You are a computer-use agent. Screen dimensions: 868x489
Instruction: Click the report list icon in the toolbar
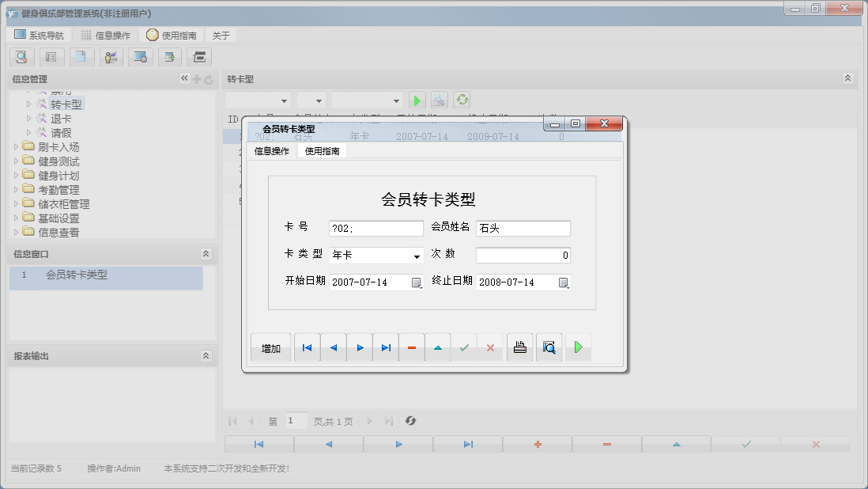click(51, 57)
